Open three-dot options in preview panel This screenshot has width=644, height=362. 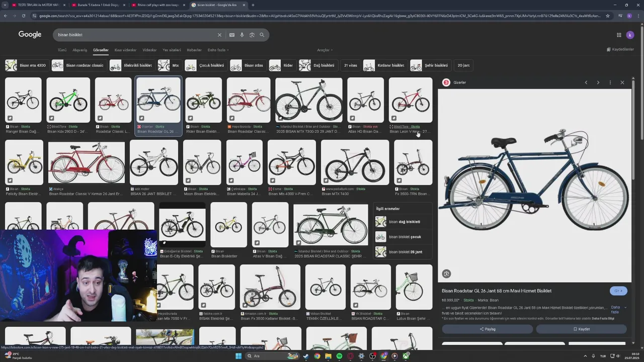610,82
